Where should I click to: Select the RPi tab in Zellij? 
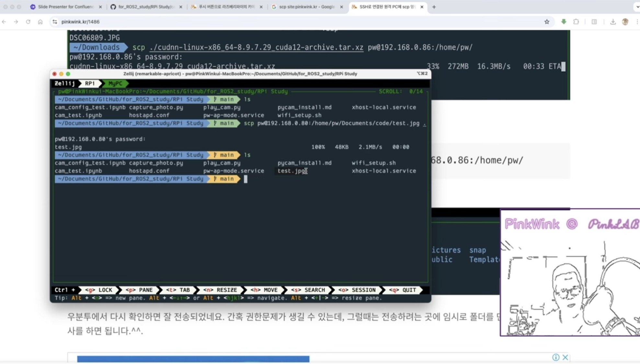click(90, 83)
